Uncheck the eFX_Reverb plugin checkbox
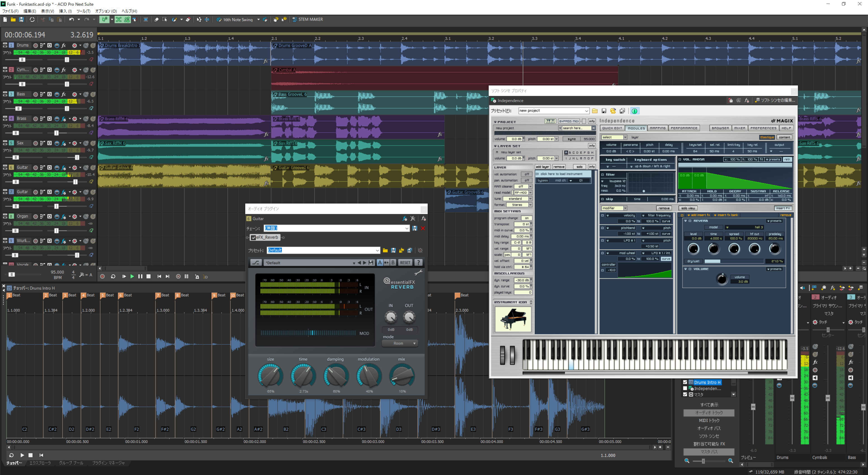 [254, 237]
